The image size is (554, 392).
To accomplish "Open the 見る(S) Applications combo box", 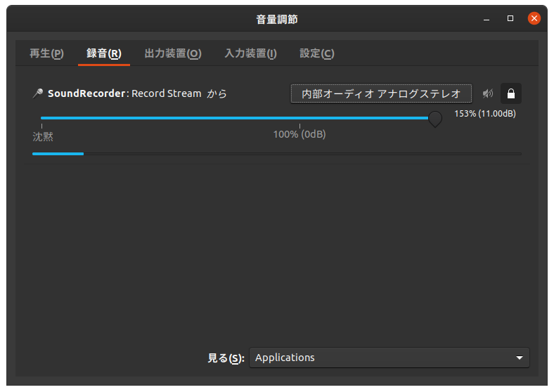I will 389,358.
